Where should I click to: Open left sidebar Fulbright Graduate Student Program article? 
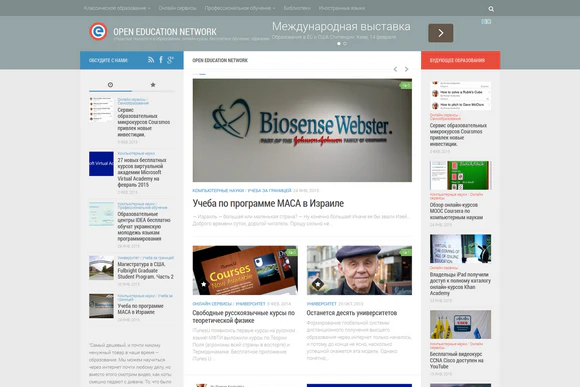(x=145, y=270)
